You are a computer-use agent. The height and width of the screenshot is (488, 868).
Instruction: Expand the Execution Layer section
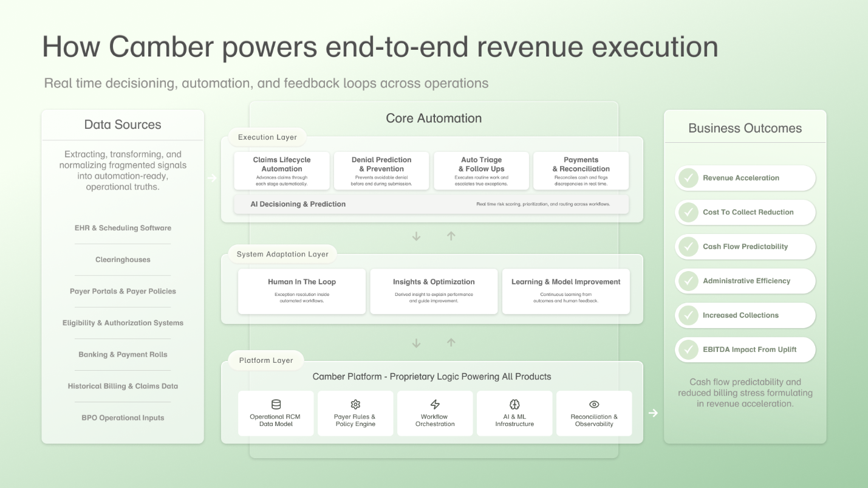coord(267,137)
